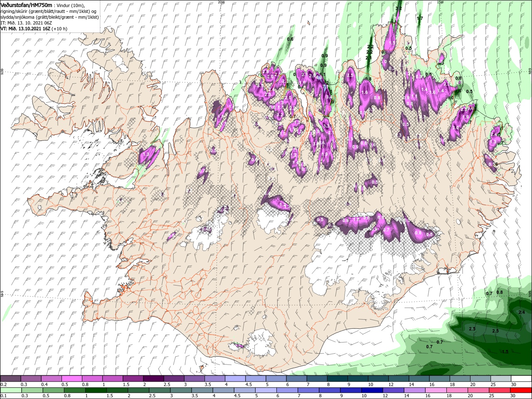Pick the pale green 0.1–0.3 lower scale swatch
This screenshot has height=399, width=532.
coord(11,390)
